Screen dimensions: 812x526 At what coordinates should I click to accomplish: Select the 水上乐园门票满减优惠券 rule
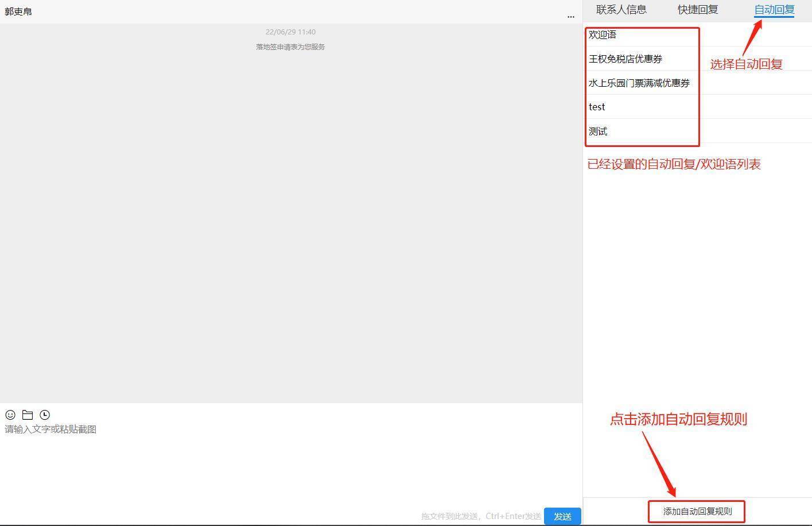coord(638,83)
